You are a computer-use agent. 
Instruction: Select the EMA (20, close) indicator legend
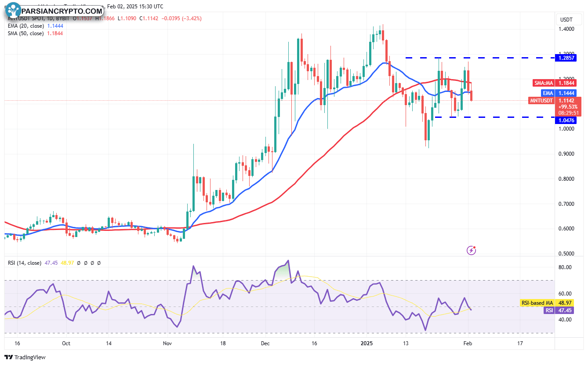click(35, 26)
